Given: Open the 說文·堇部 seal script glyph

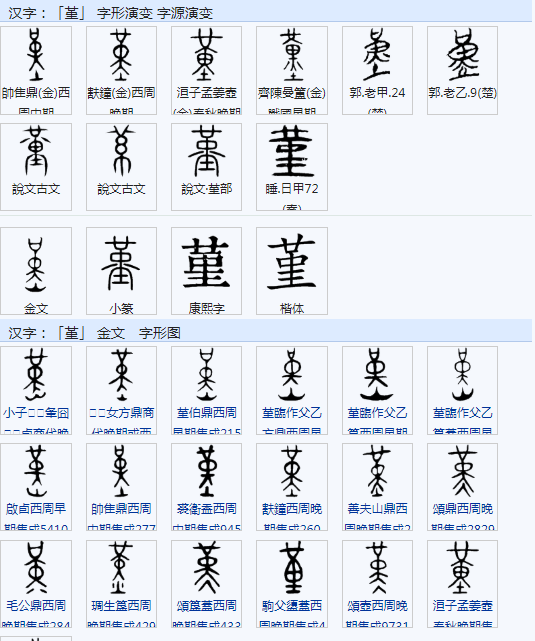Looking at the screenshot, I should click(x=206, y=151).
